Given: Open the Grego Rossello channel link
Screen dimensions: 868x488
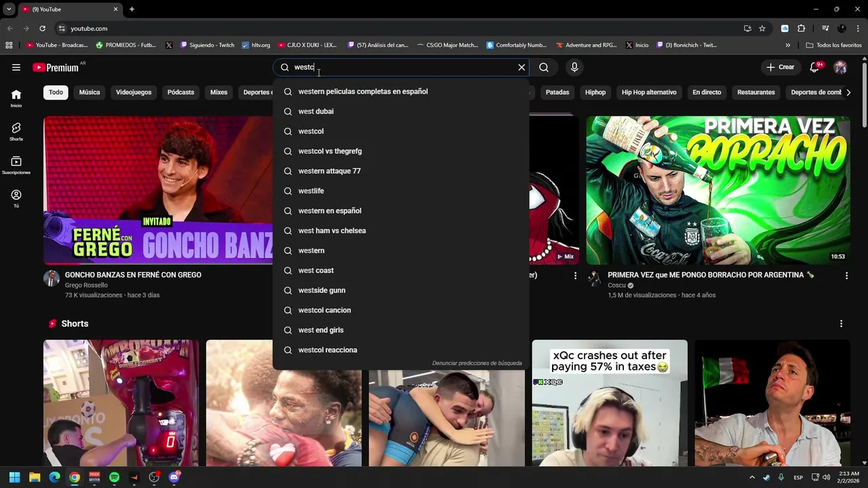Looking at the screenshot, I should tap(86, 285).
